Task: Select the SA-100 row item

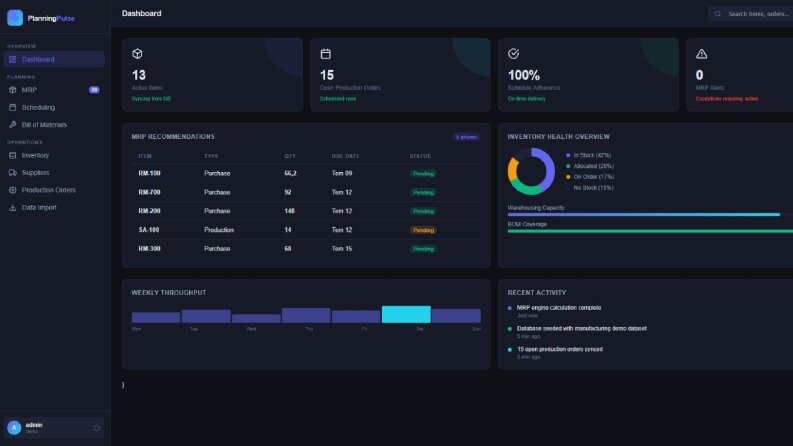Action: 149,230
